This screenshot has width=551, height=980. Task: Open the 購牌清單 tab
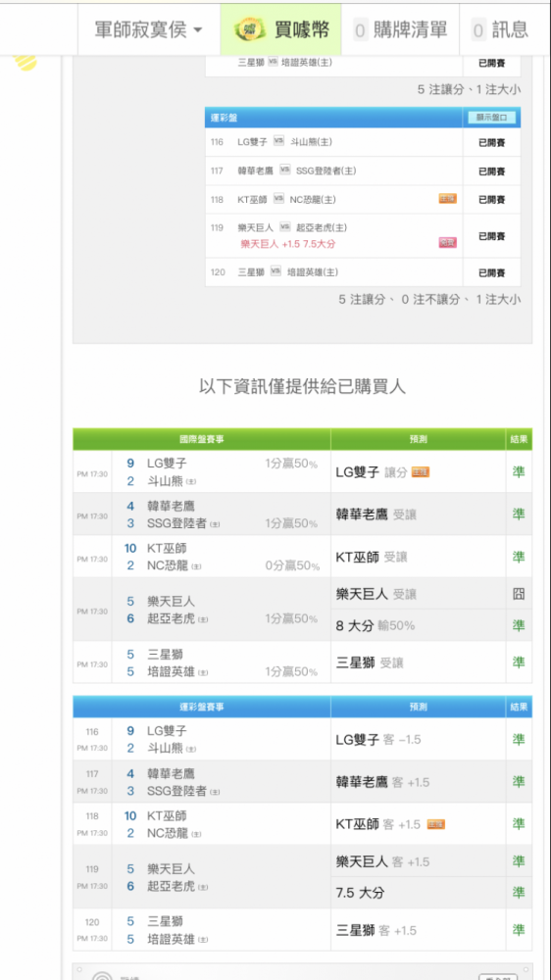pos(400,29)
